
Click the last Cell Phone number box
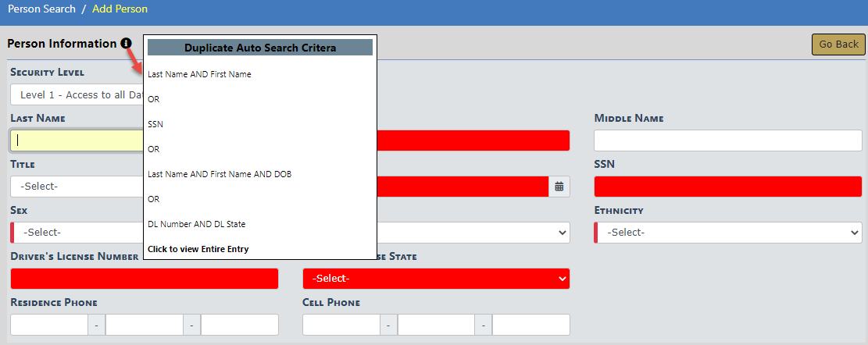point(530,325)
